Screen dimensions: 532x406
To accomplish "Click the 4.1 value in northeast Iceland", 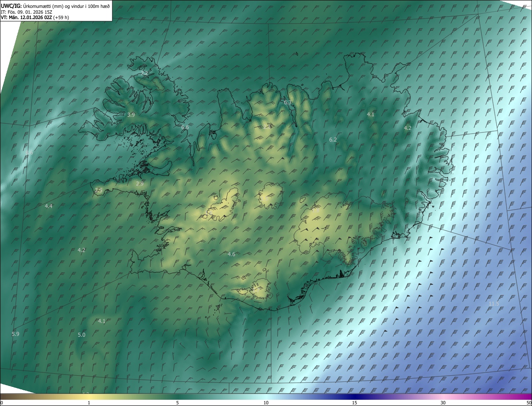I will click(x=371, y=114).
